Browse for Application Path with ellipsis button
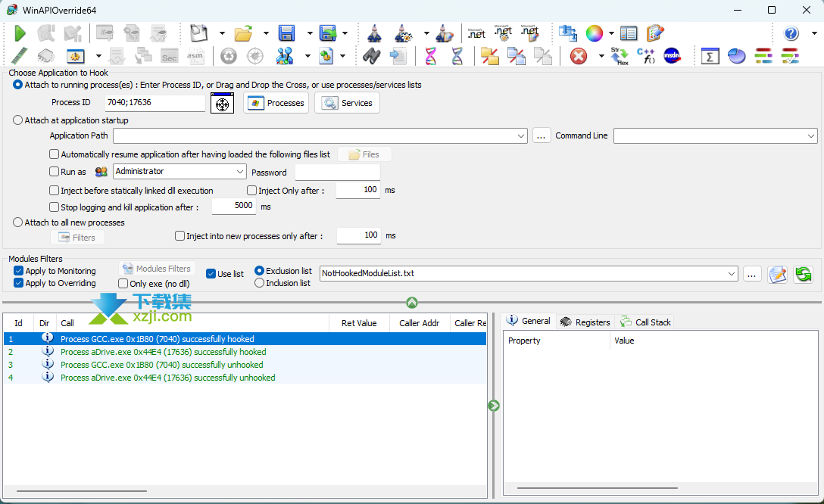Viewport: 824px width, 504px height. click(541, 136)
